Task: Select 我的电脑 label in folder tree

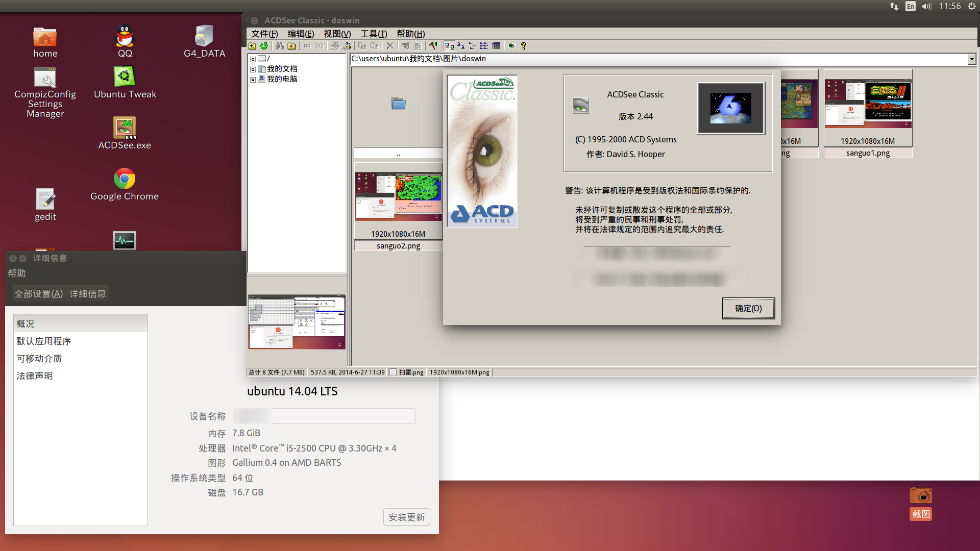Action: tap(282, 79)
